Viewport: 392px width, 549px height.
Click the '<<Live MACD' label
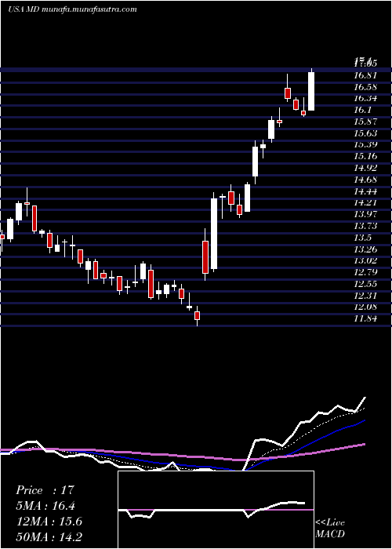[x=330, y=528]
